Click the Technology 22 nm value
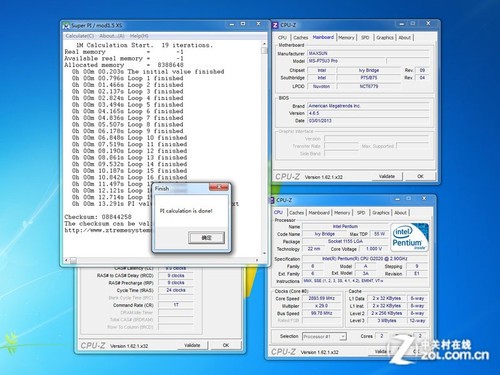500x375 pixels. coord(314,249)
